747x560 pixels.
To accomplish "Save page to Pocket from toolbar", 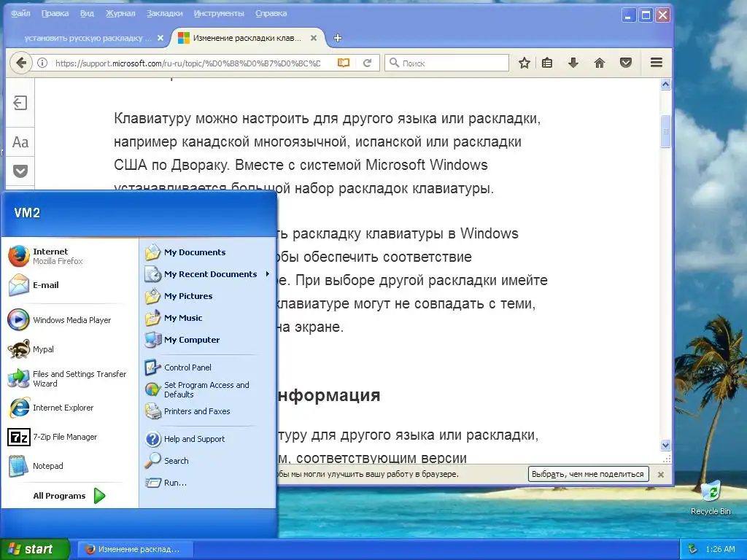I will coord(626,63).
